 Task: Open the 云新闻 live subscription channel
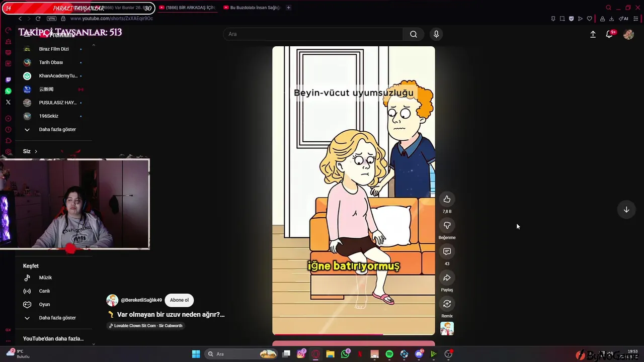[53, 89]
